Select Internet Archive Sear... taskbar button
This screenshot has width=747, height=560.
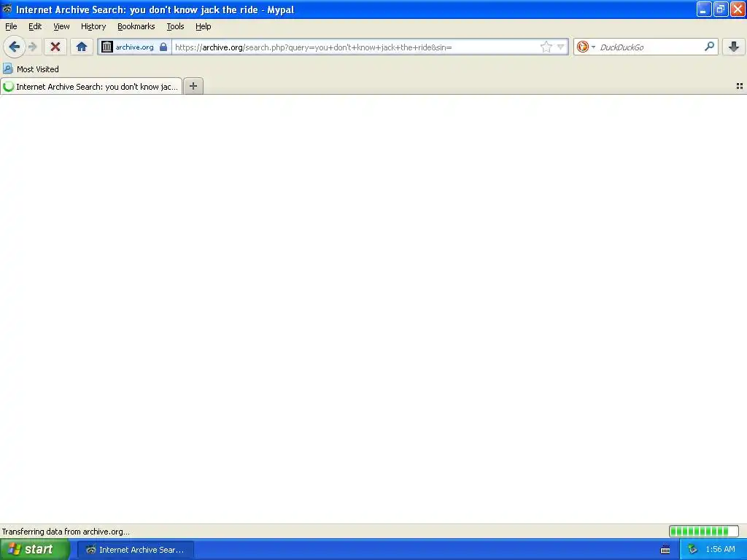135,550
